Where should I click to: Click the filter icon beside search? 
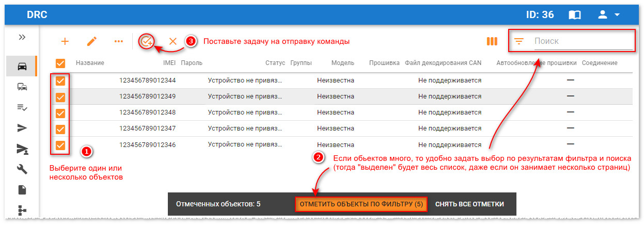[519, 41]
